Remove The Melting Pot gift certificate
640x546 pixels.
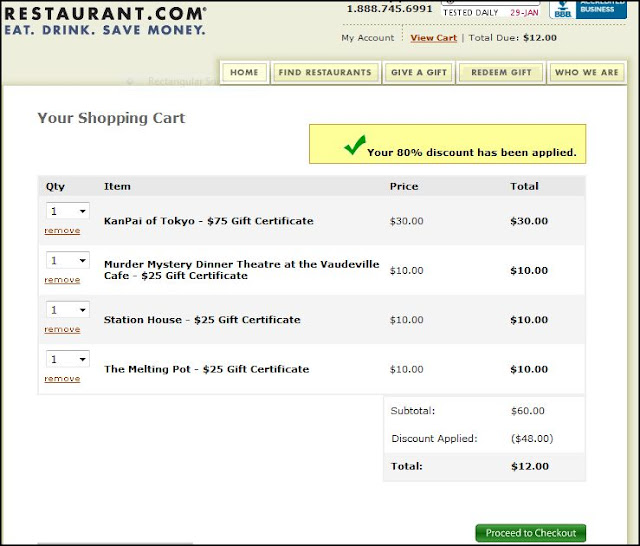62,379
